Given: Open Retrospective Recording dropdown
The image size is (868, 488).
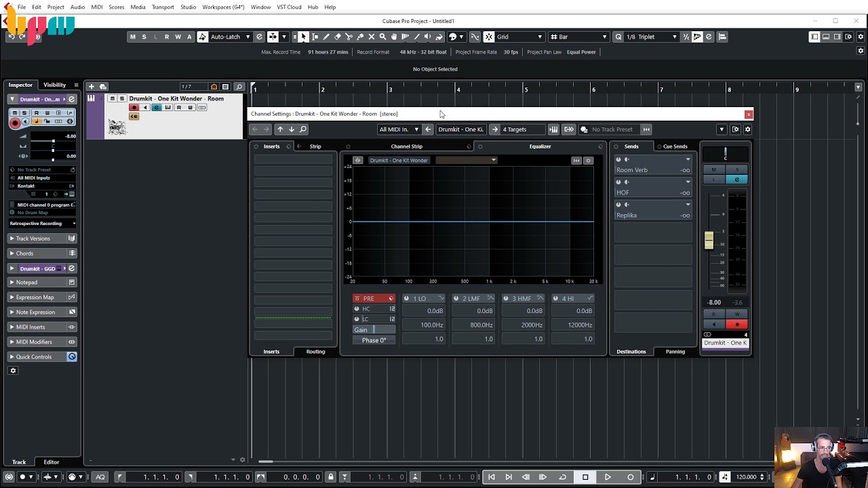Looking at the screenshot, I should [x=42, y=223].
